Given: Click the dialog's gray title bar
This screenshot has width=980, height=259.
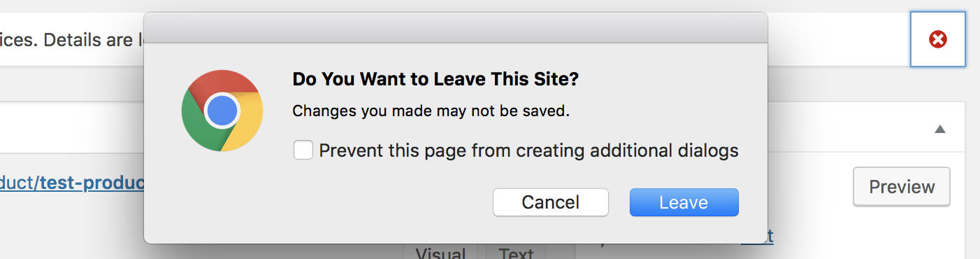Looking at the screenshot, I should pyautogui.click(x=456, y=27).
